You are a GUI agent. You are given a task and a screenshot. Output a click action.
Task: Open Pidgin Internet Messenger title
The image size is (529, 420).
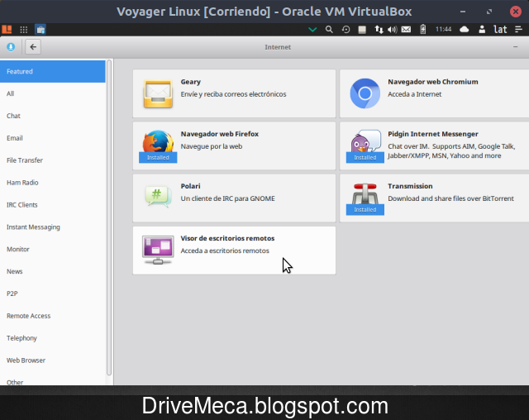tap(433, 134)
